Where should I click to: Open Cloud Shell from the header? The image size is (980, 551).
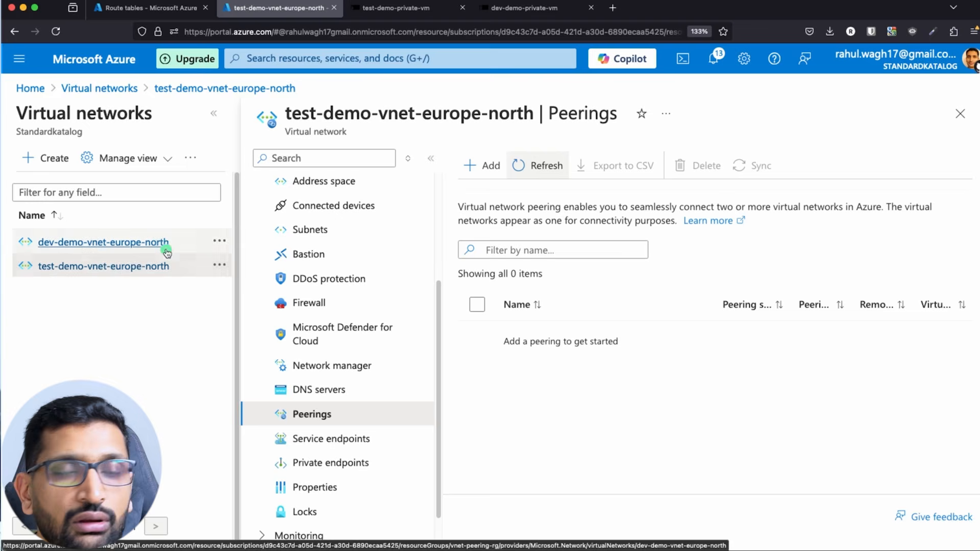[x=682, y=59]
